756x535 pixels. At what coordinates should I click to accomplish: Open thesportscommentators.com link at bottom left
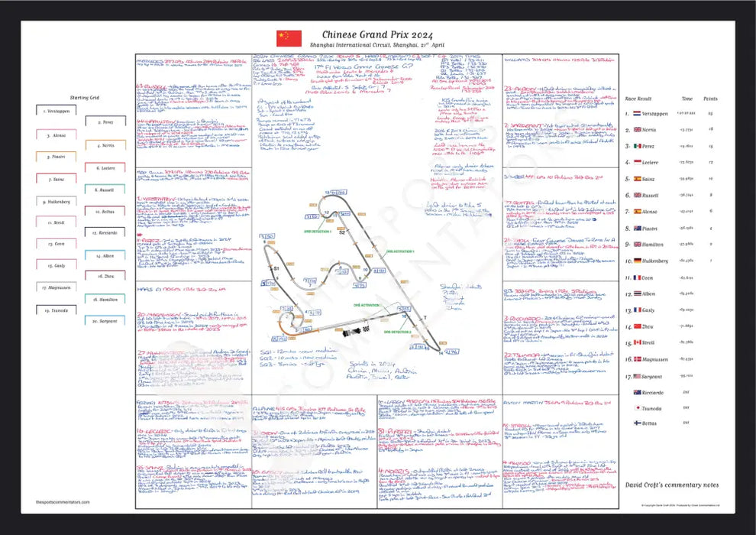tap(63, 502)
